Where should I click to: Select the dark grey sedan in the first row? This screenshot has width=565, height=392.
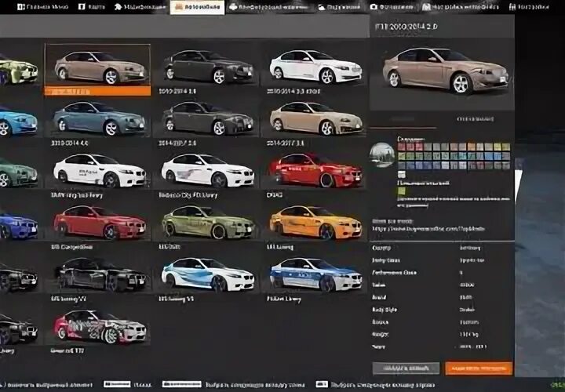[207, 66]
